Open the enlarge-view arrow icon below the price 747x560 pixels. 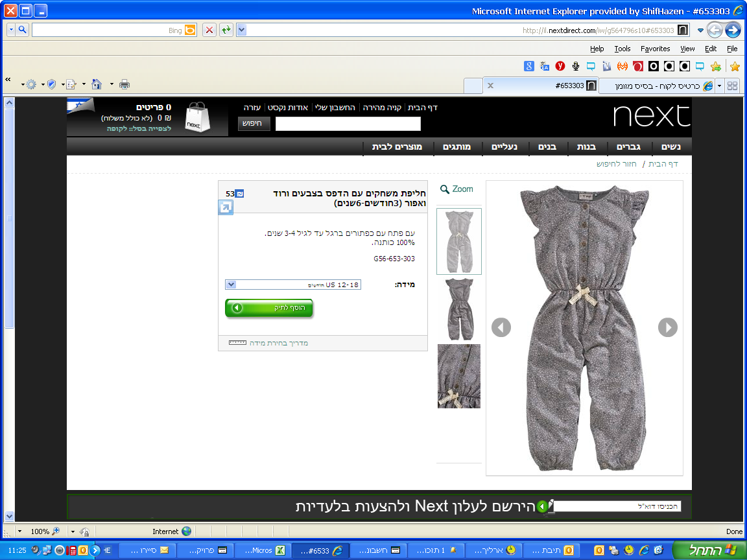[226, 207]
